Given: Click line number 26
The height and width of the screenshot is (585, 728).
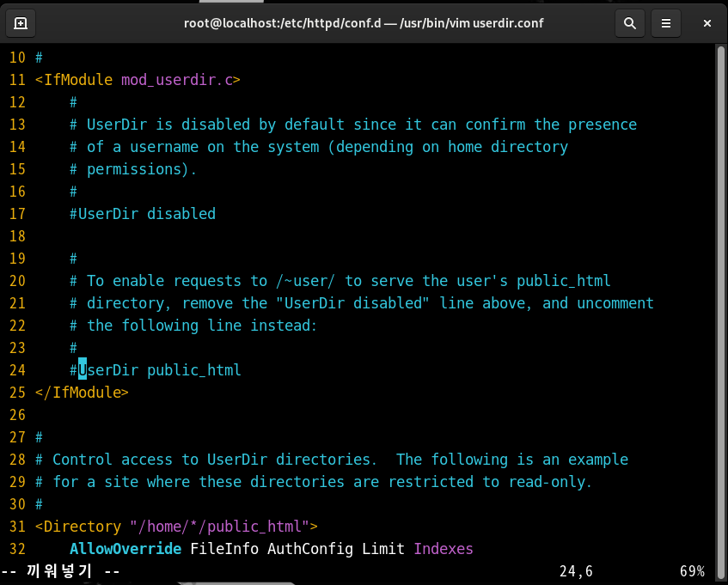Looking at the screenshot, I should [x=17, y=415].
